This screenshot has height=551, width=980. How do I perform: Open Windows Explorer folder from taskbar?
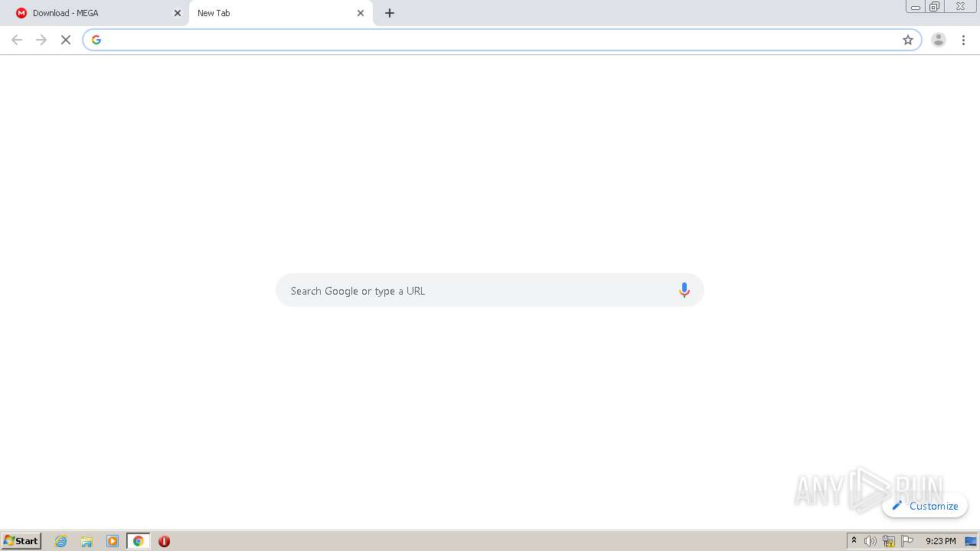tap(87, 541)
